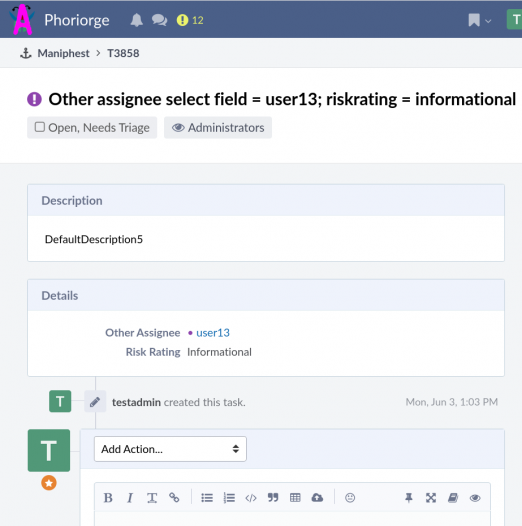
Task: Apply italic formatting in the comment toolbar
Action: 130,498
